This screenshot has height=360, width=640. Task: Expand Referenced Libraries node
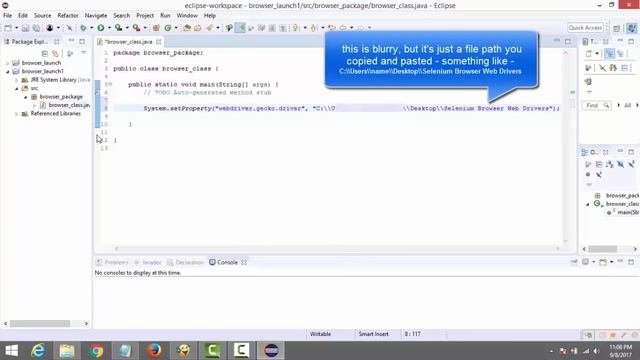16,114
